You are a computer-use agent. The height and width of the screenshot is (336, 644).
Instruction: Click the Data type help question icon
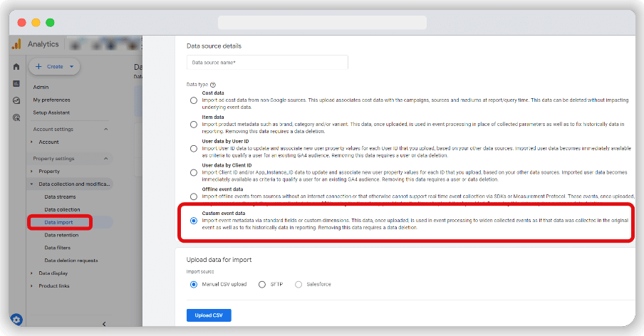coord(213,85)
